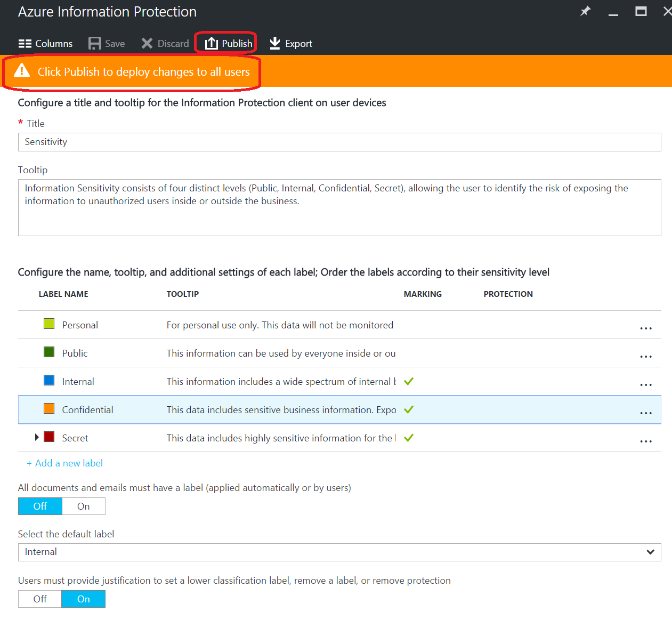The height and width of the screenshot is (620, 672).
Task: Turn off the justification requirement toggle
Action: pos(39,599)
